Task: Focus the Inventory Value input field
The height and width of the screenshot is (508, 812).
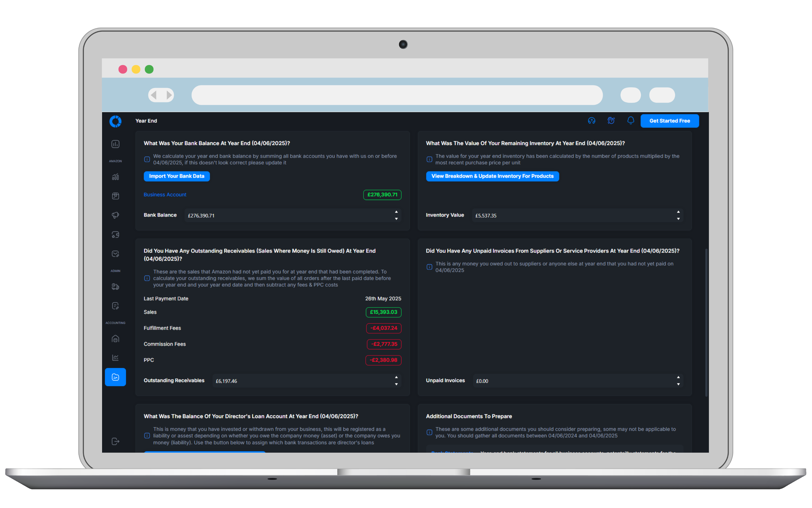Action: click(x=578, y=215)
